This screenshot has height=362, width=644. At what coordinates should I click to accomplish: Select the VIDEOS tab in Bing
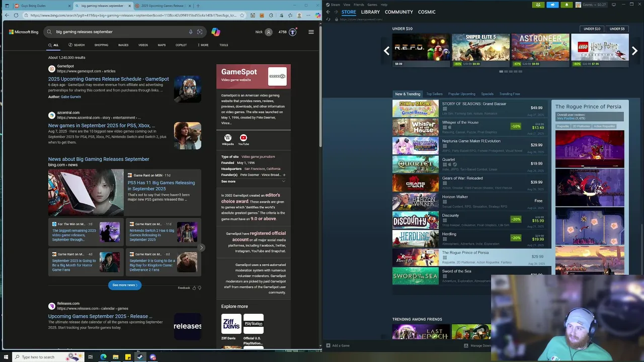pyautogui.click(x=143, y=45)
